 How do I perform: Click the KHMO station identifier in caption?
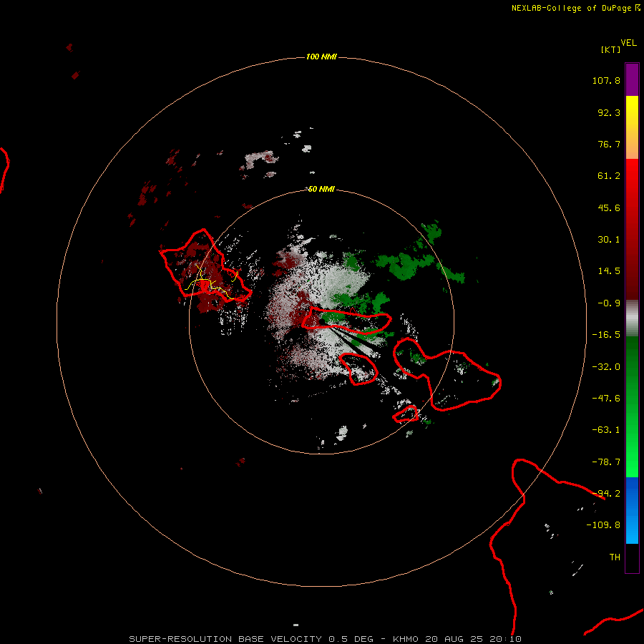406,639
